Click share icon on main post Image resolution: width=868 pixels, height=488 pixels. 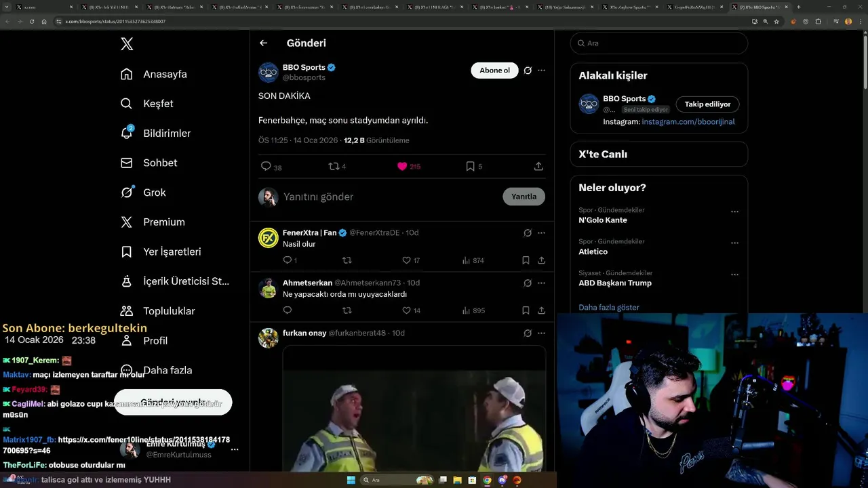538,166
